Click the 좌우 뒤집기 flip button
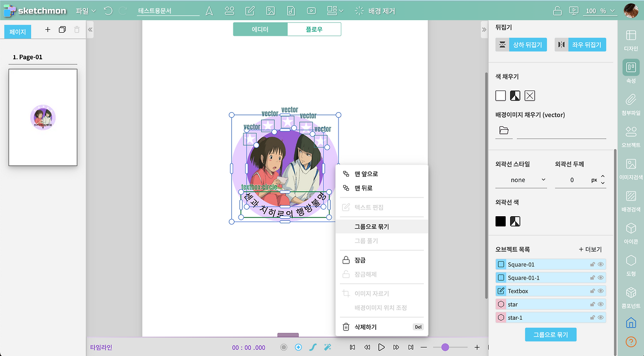Image resolution: width=644 pixels, height=356 pixels. tap(580, 45)
